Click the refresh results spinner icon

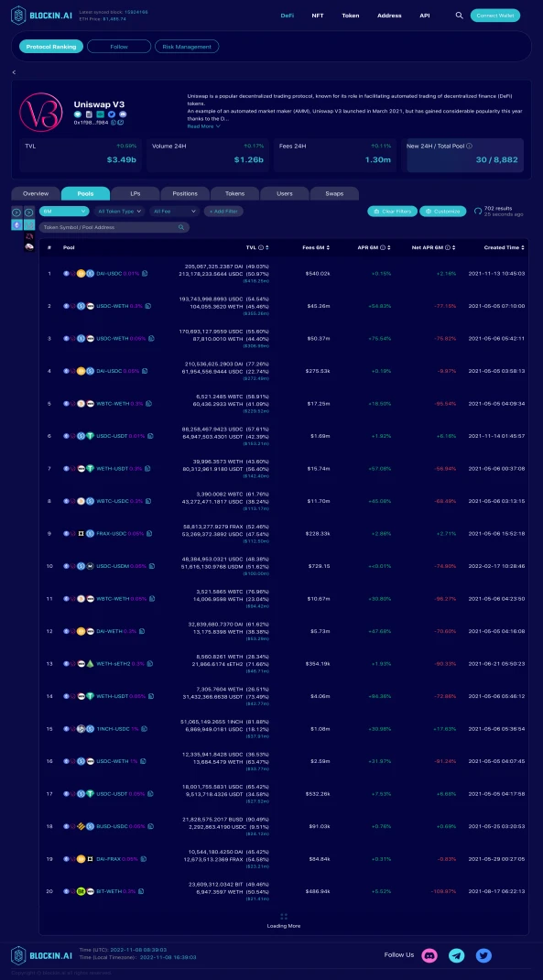(x=478, y=212)
